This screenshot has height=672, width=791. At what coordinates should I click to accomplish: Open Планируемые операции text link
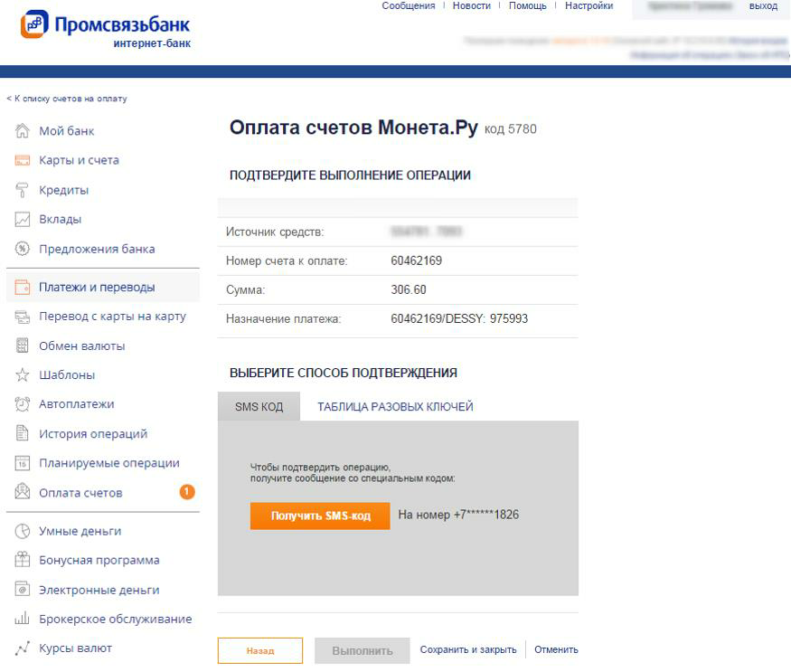tap(109, 463)
